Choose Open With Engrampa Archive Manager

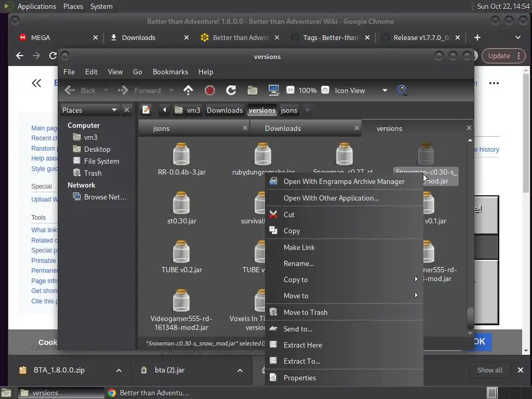point(344,181)
